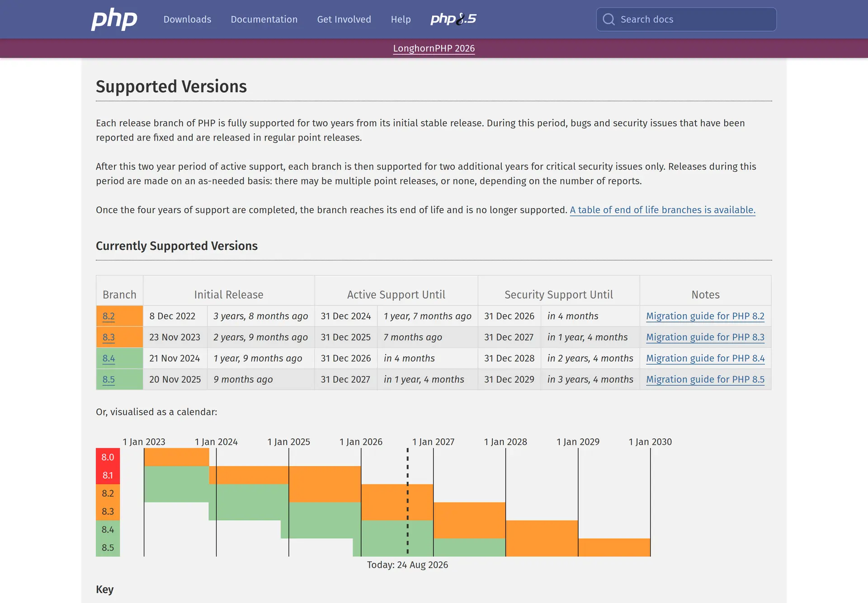Select the 8.5 calendar branch label
The image size is (868, 603).
point(108,547)
